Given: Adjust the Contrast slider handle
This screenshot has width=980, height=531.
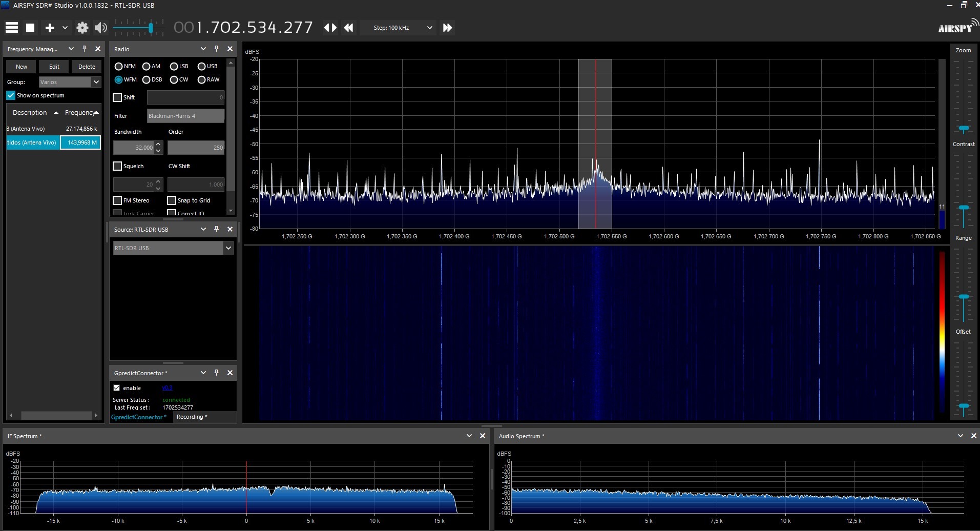Looking at the screenshot, I should [964, 208].
